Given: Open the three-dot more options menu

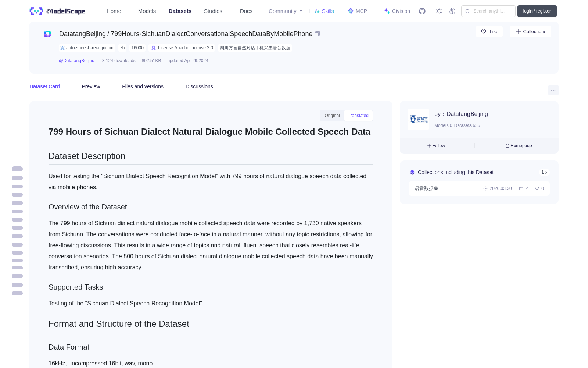Looking at the screenshot, I should pyautogui.click(x=553, y=90).
